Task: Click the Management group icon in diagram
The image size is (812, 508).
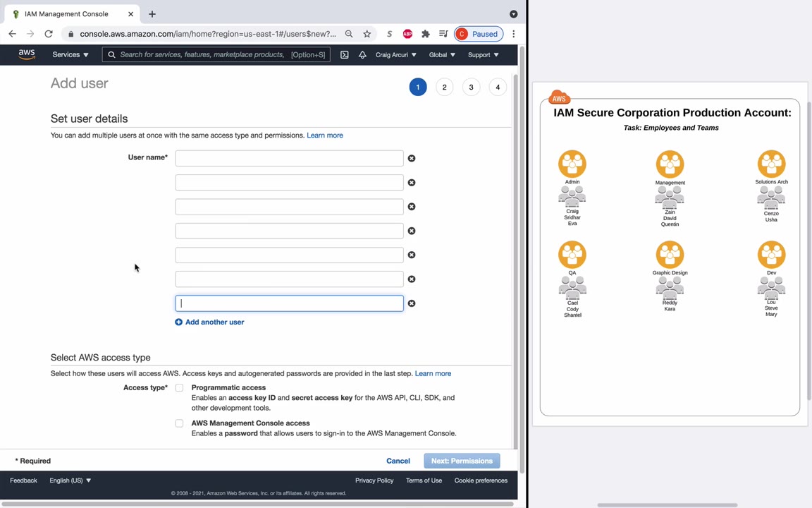Action: (670, 164)
